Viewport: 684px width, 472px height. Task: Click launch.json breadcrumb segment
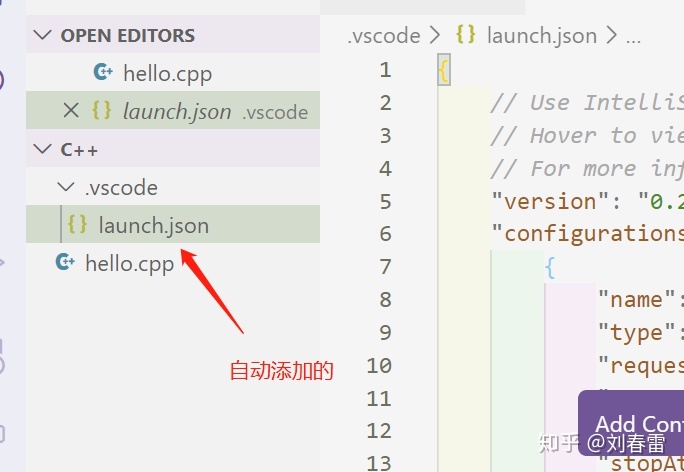pyautogui.click(x=542, y=36)
